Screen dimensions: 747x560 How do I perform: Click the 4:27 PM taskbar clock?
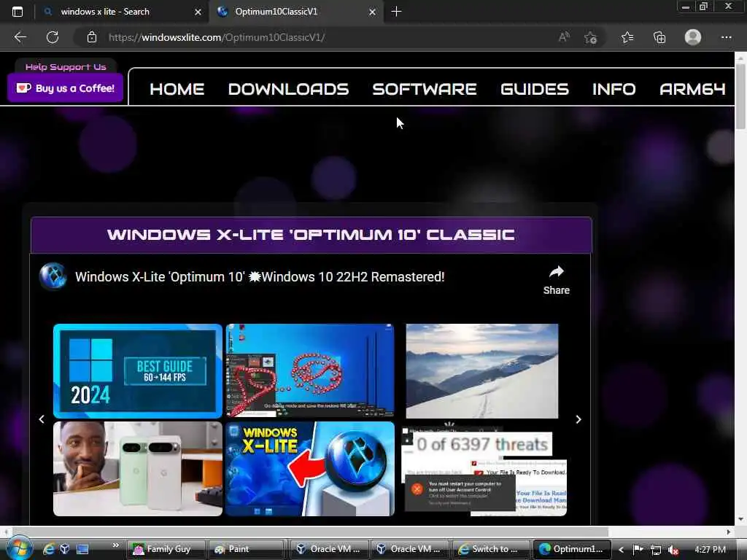710,550
